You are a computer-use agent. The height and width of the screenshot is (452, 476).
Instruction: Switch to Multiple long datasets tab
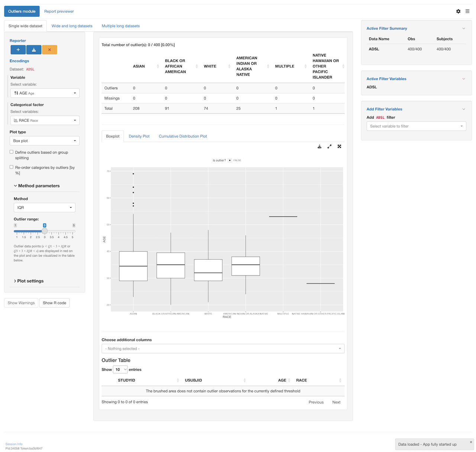[x=120, y=26]
